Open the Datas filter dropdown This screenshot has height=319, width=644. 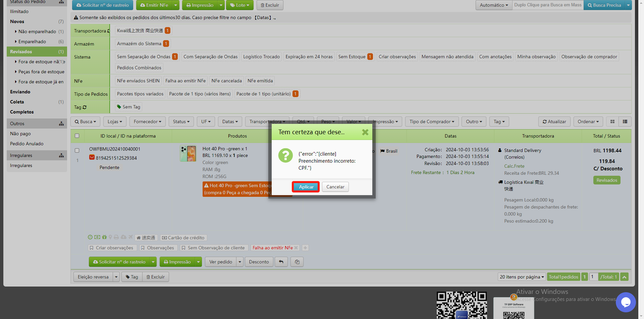point(229,121)
